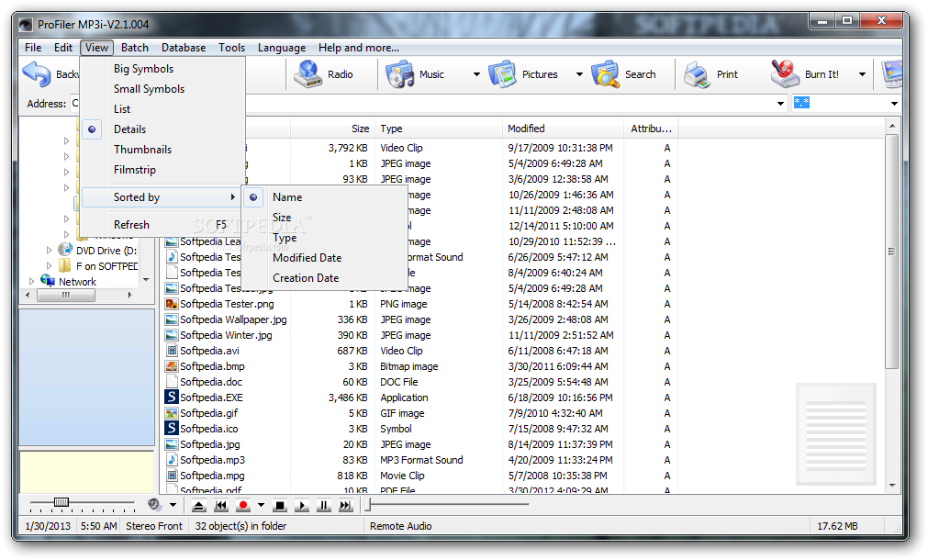Choose Big Symbols view option
Viewport: 928px width, 560px height.
[144, 69]
